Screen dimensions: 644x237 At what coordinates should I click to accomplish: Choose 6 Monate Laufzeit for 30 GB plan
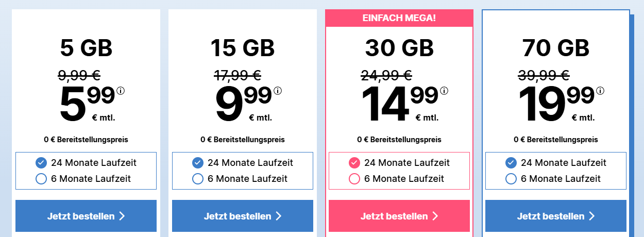coord(354,179)
